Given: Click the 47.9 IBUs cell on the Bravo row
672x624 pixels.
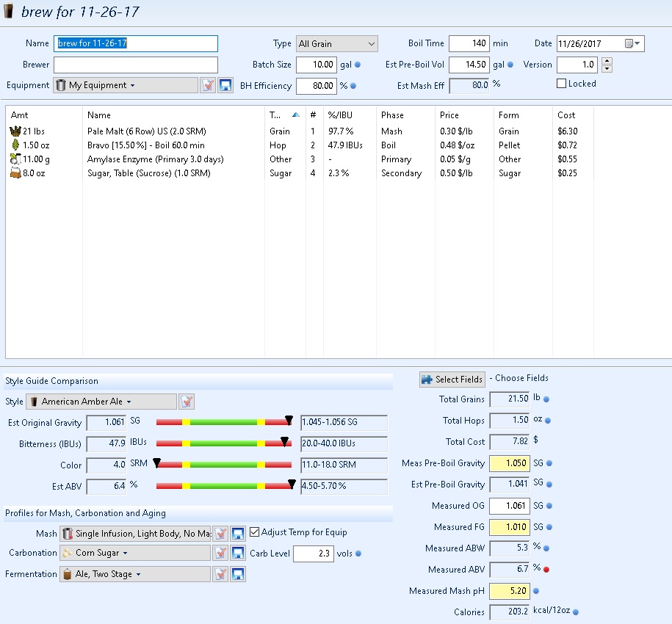Looking at the screenshot, I should [345, 145].
